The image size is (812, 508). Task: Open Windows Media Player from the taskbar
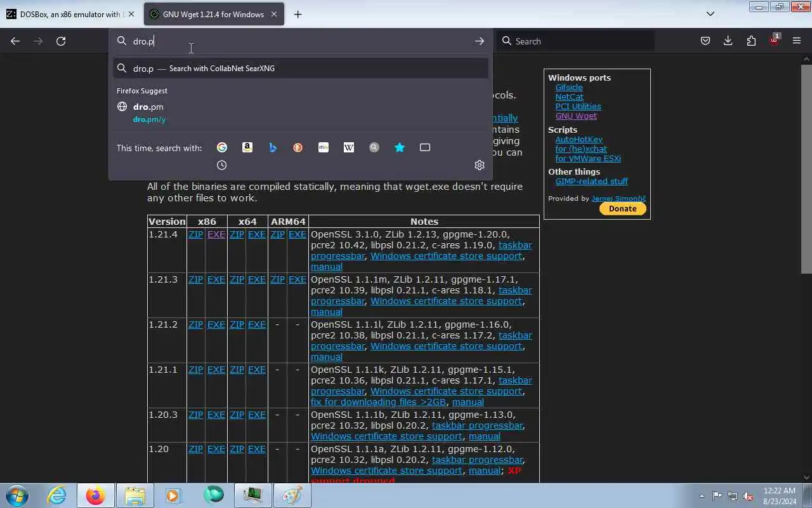(x=174, y=495)
